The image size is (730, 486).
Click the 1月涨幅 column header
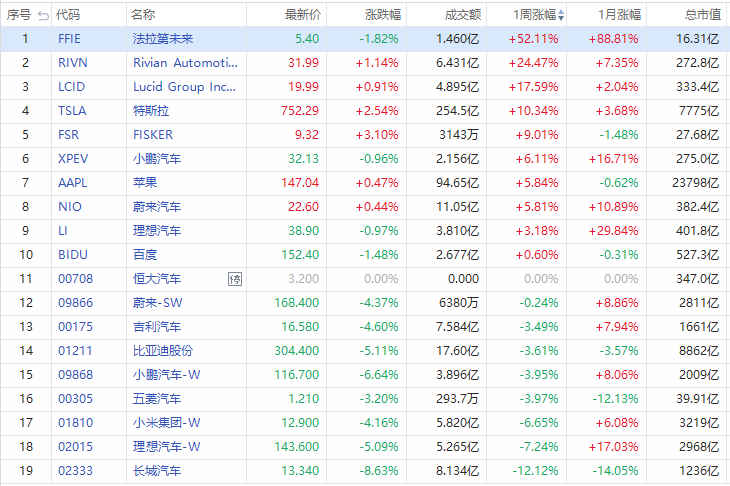[x=620, y=15]
